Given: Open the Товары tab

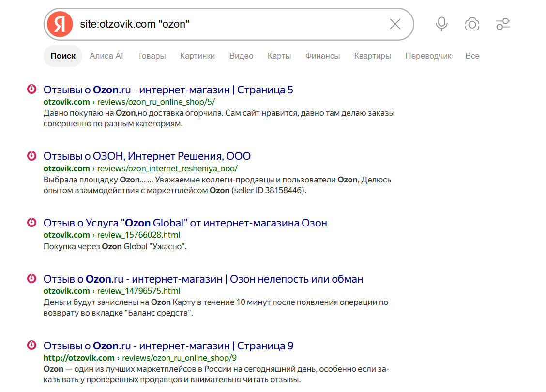Looking at the screenshot, I should (152, 56).
